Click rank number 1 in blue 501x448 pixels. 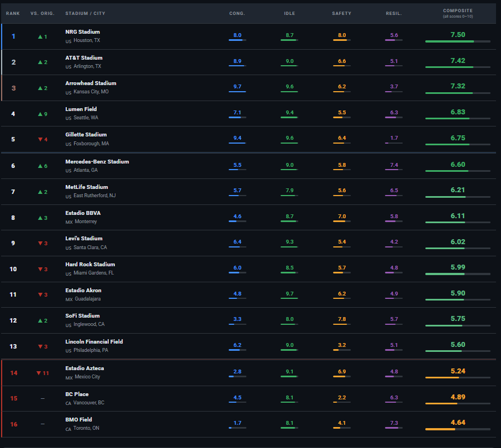[13, 36]
